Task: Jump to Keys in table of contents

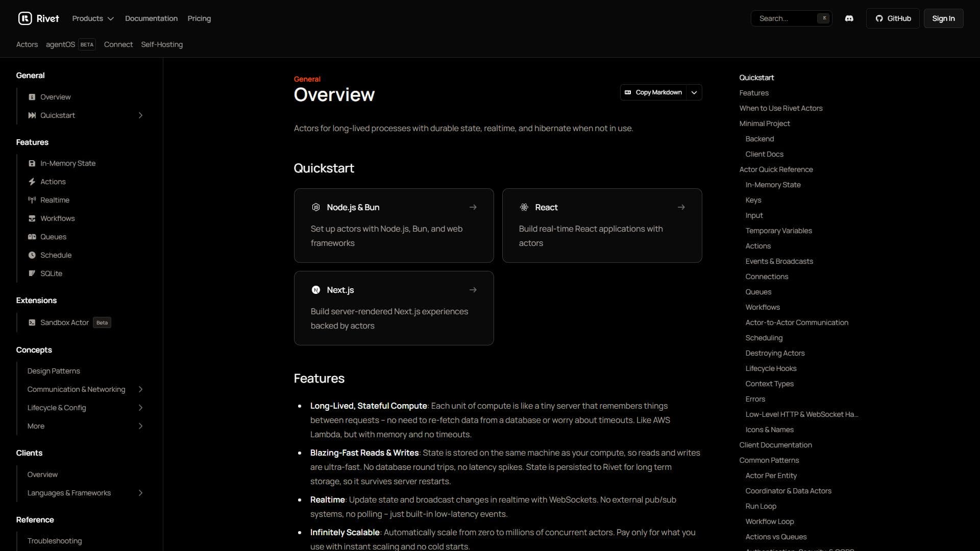Action: [753, 200]
